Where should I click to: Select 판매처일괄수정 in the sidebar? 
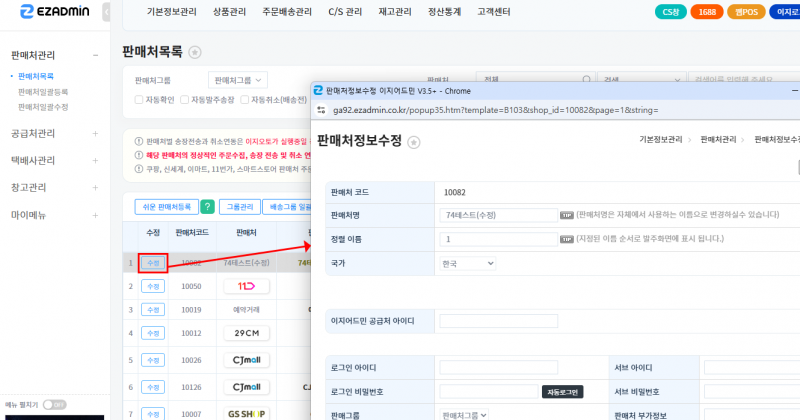(43, 107)
